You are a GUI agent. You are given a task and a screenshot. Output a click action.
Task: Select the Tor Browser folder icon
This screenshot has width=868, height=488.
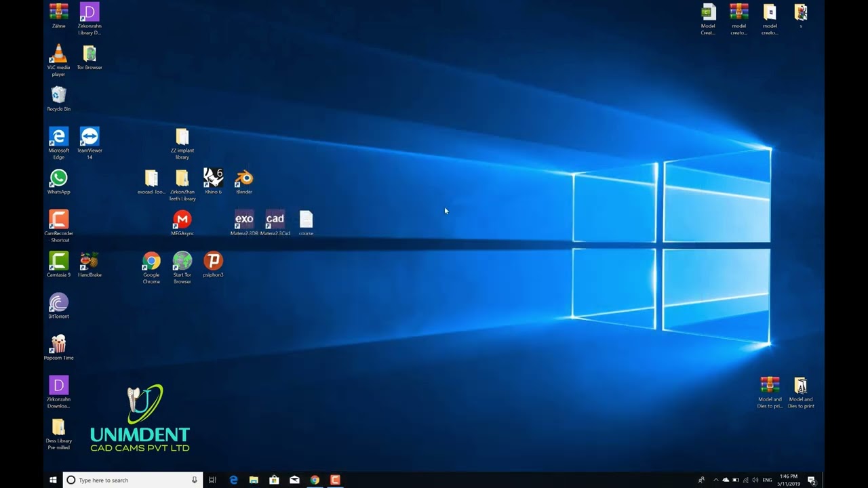click(90, 58)
